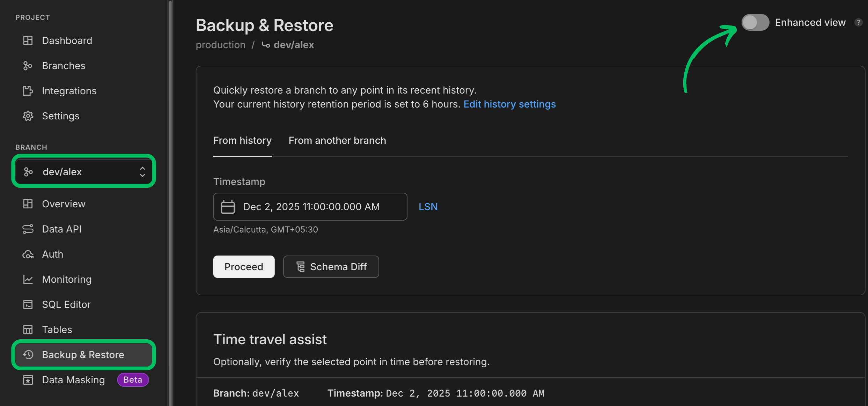The height and width of the screenshot is (406, 868).
Task: Select the Auth section icon
Action: click(x=28, y=254)
